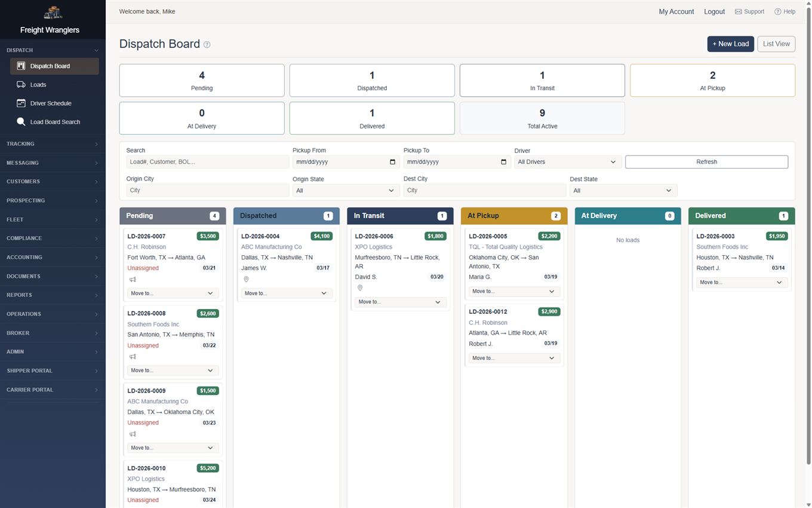Click the At Pickup summary card
The width and height of the screenshot is (812, 508).
pyautogui.click(x=712, y=81)
